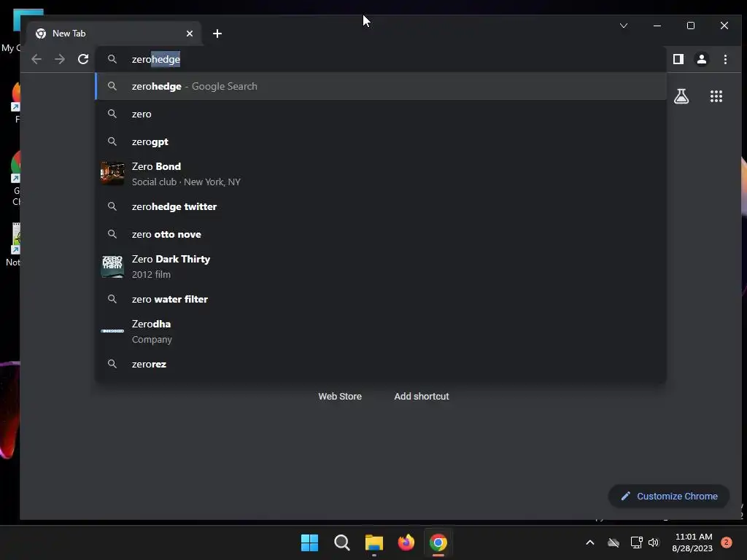Screen dimensions: 747x560
Task: Click the volume speaker tray icon
Action: coord(654,542)
